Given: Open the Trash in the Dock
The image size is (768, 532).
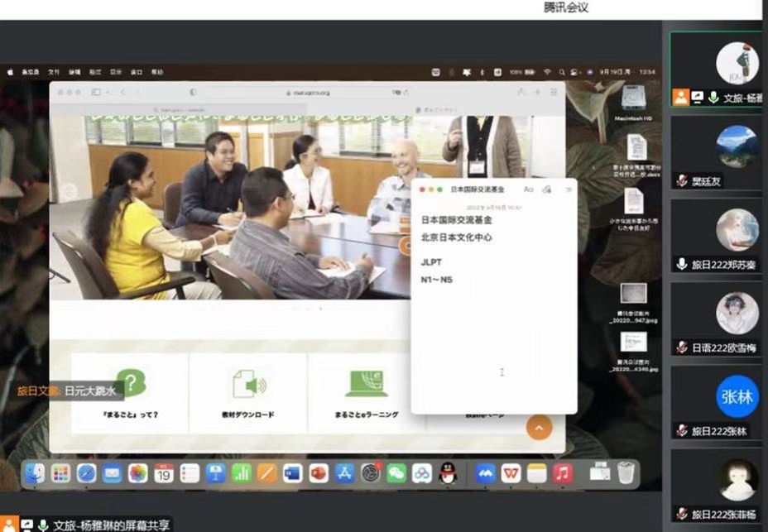Looking at the screenshot, I should click(626, 472).
